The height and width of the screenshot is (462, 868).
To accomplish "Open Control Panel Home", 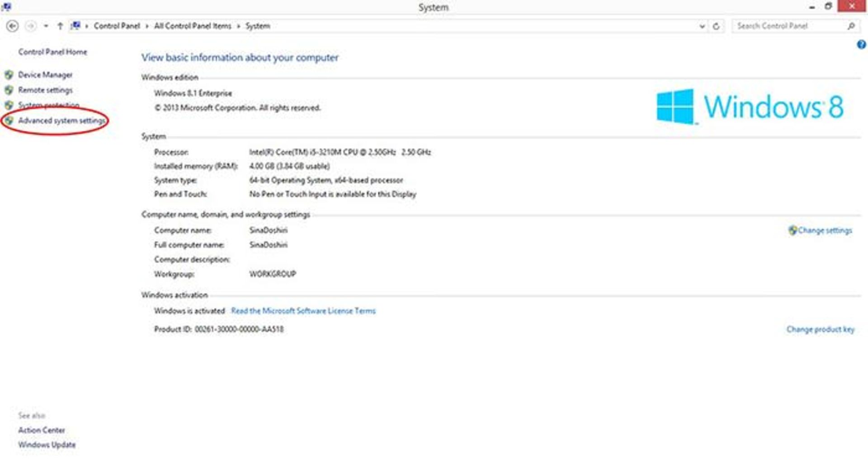I will coord(52,52).
